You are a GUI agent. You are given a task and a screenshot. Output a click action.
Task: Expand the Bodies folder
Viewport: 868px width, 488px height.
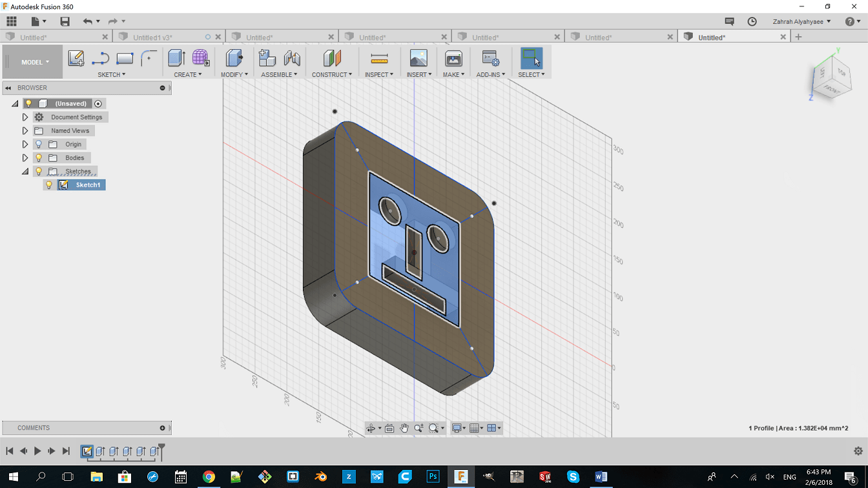25,158
